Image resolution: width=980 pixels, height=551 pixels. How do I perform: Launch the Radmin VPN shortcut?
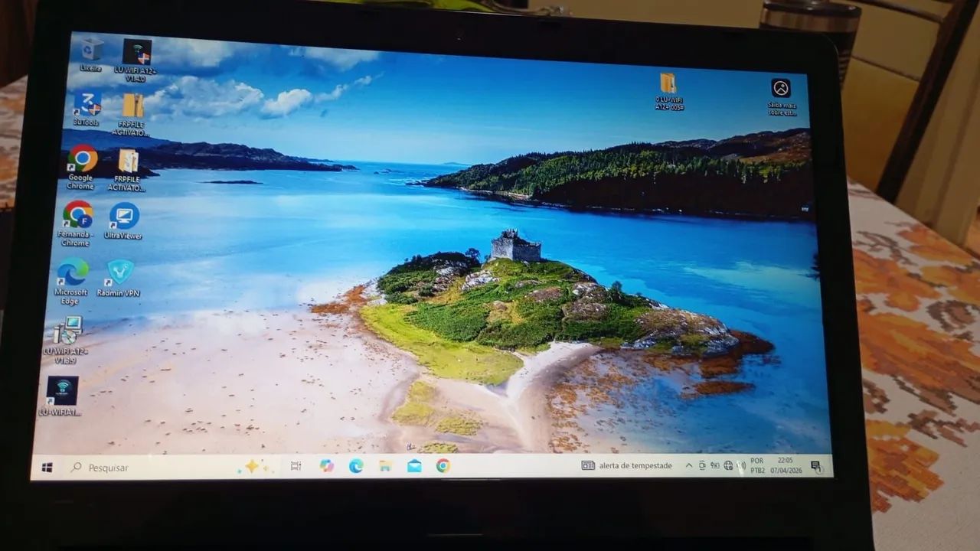click(x=119, y=279)
